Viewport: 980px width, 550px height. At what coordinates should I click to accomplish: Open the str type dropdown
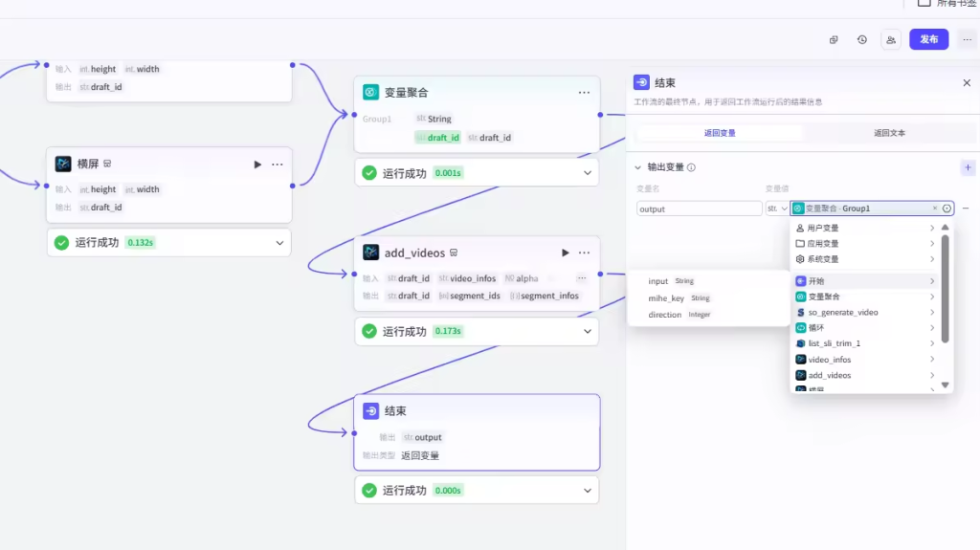[776, 209]
